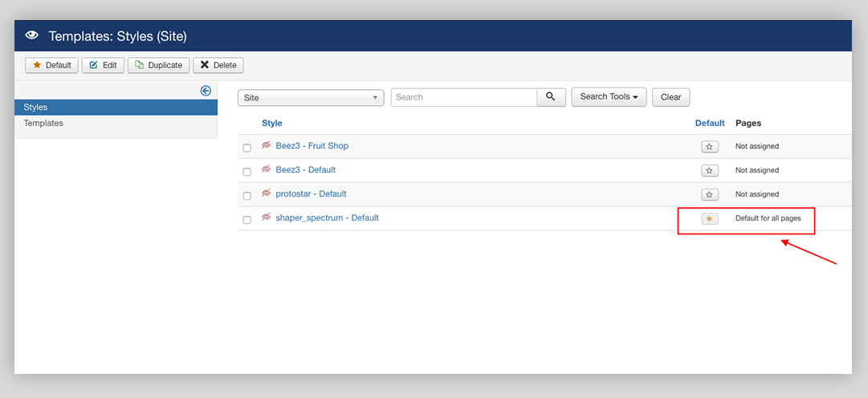Switch to the Templates sidebar item
This screenshot has height=398, width=868.
(43, 124)
